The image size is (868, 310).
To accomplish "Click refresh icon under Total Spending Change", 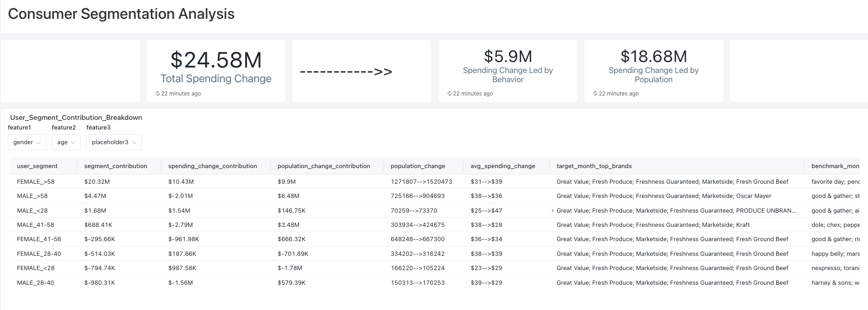I will pyautogui.click(x=158, y=94).
